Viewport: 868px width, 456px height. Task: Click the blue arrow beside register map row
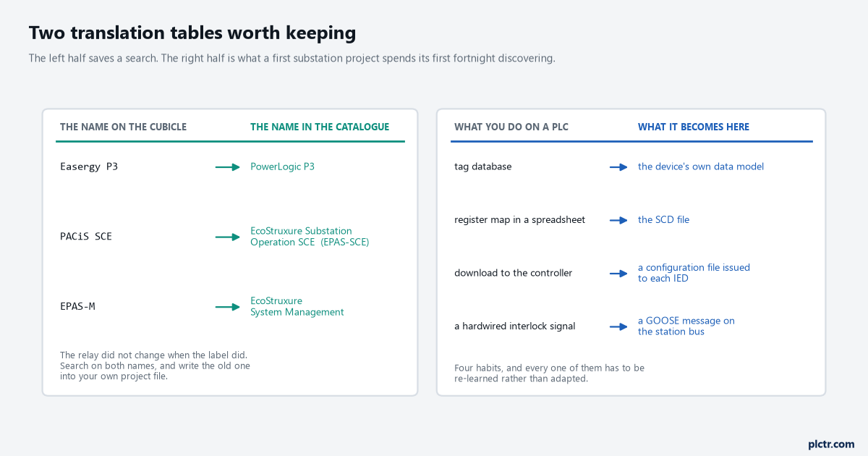coord(618,220)
